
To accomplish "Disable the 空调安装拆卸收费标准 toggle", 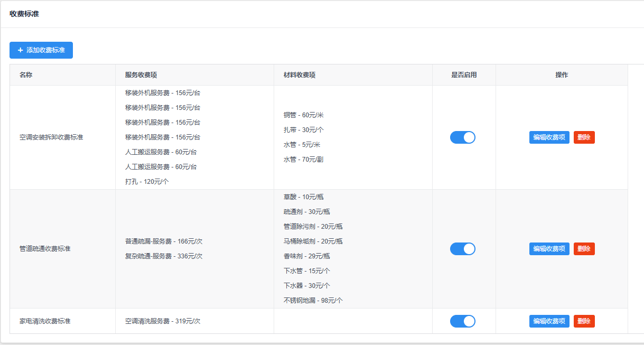I will (462, 137).
